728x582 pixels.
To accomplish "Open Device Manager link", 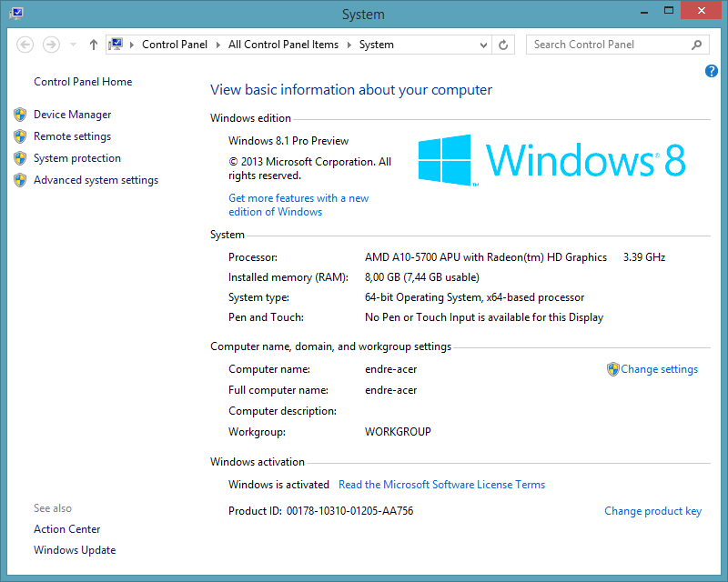I will tap(73, 115).
